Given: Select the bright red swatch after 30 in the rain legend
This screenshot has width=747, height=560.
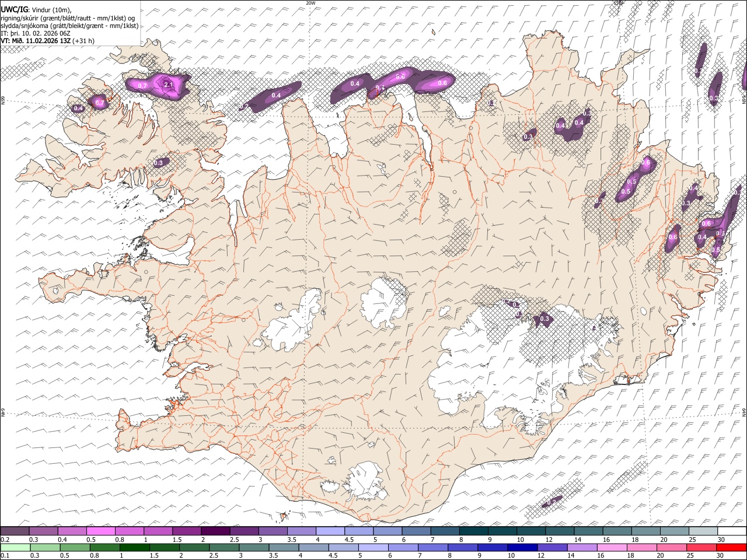Looking at the screenshot, I should (732, 547).
